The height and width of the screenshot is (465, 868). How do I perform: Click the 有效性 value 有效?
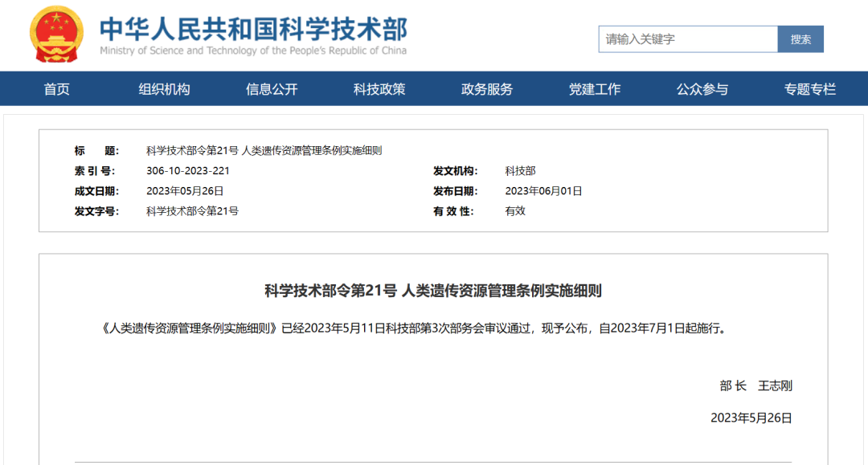point(515,210)
